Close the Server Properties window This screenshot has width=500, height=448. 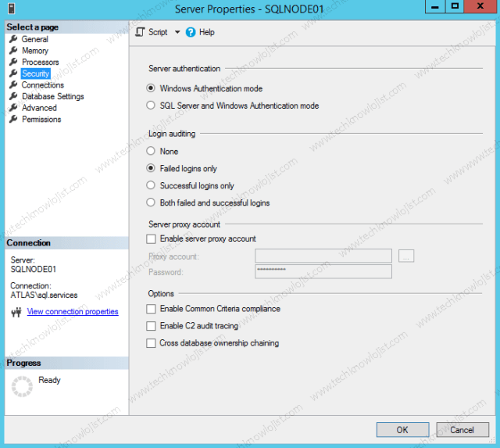pyautogui.click(x=480, y=7)
